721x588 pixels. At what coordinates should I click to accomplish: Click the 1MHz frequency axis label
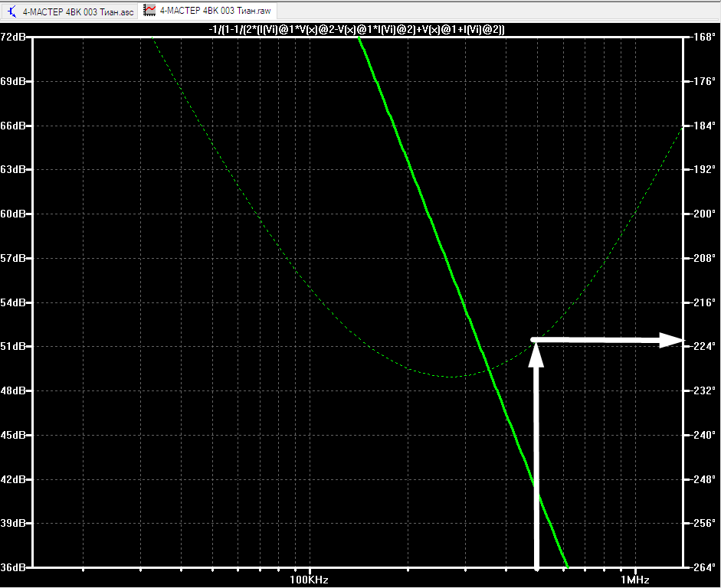click(635, 580)
